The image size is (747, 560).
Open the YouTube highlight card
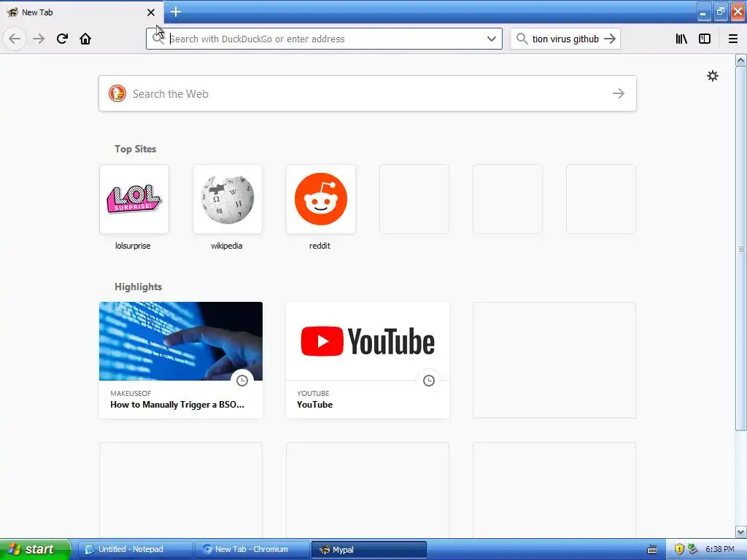(368, 360)
